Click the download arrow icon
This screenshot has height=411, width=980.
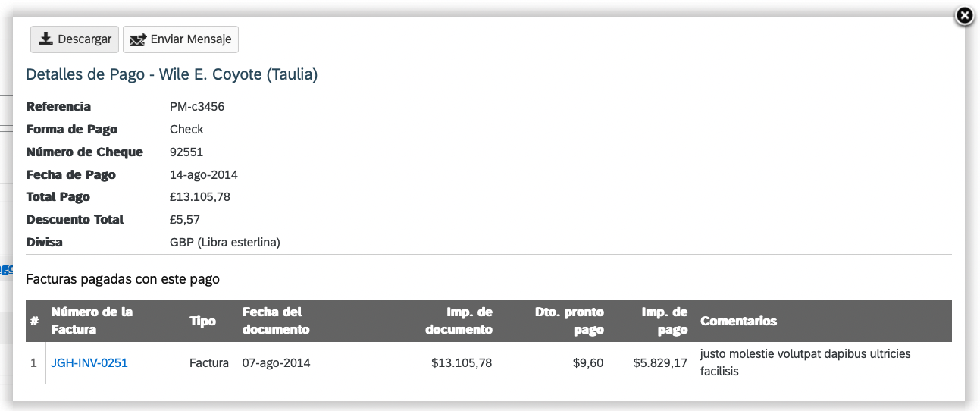point(46,39)
